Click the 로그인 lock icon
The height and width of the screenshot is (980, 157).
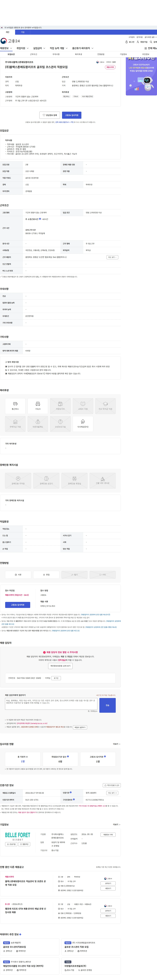pos(127,42)
